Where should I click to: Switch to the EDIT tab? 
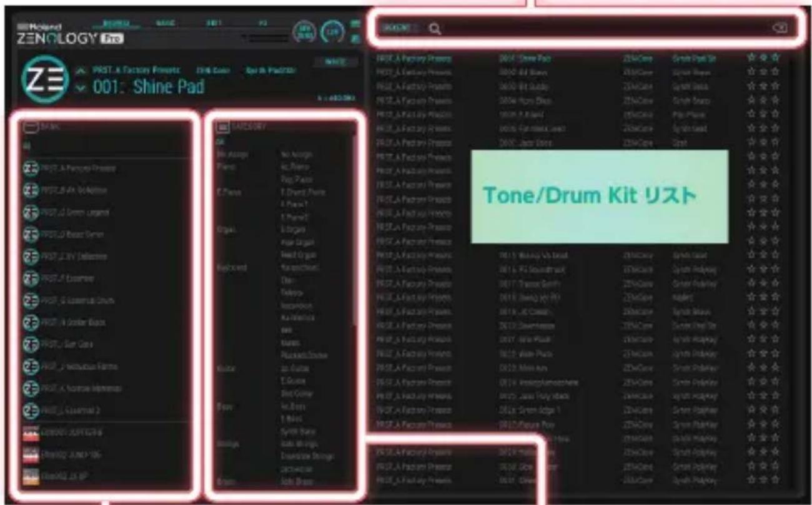[x=214, y=22]
